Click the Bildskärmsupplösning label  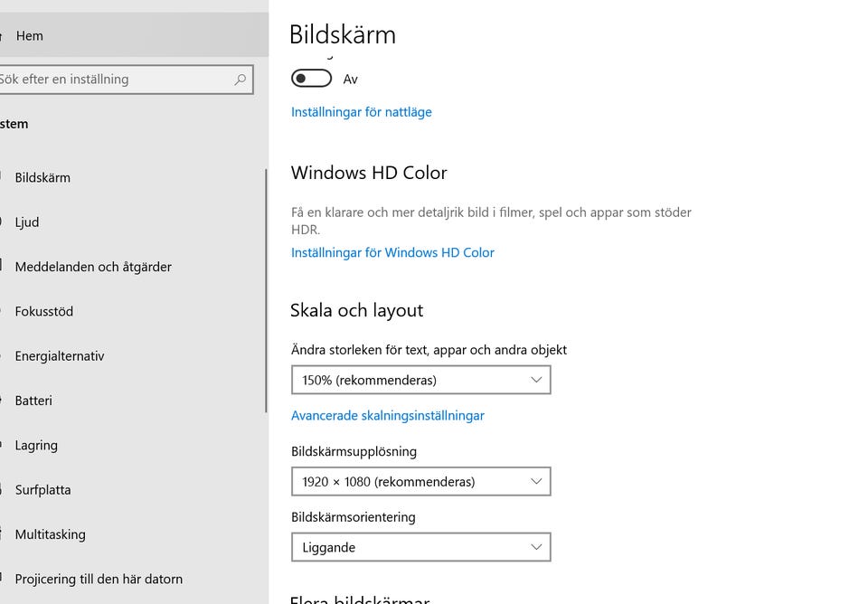(x=354, y=451)
